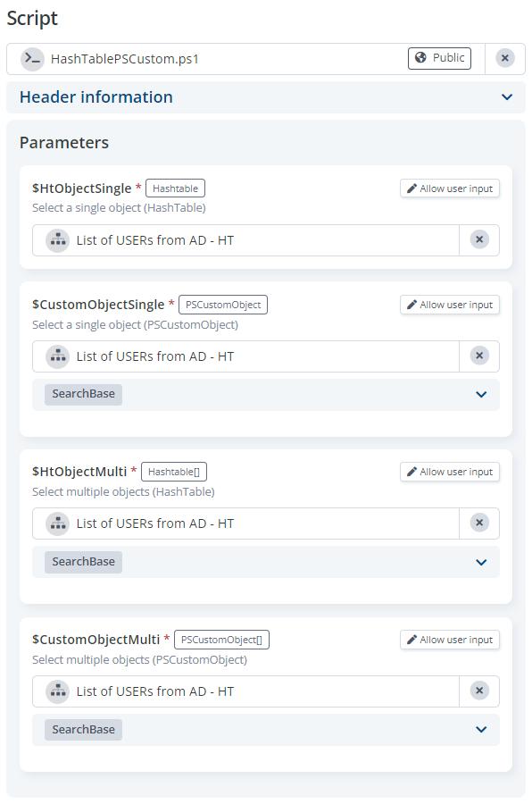Image resolution: width=532 pixels, height=804 pixels.
Task: Enable Allow user input for $HtObjectSingle
Action: pos(450,188)
